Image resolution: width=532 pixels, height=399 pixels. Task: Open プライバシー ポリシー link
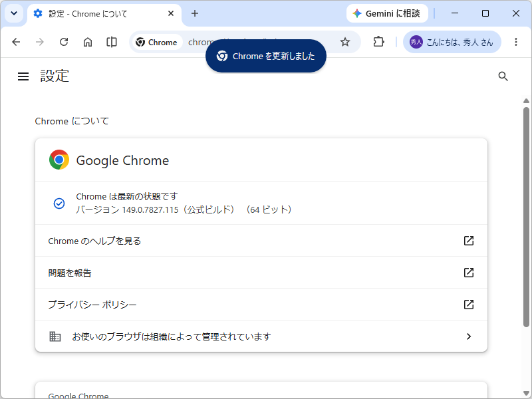261,305
